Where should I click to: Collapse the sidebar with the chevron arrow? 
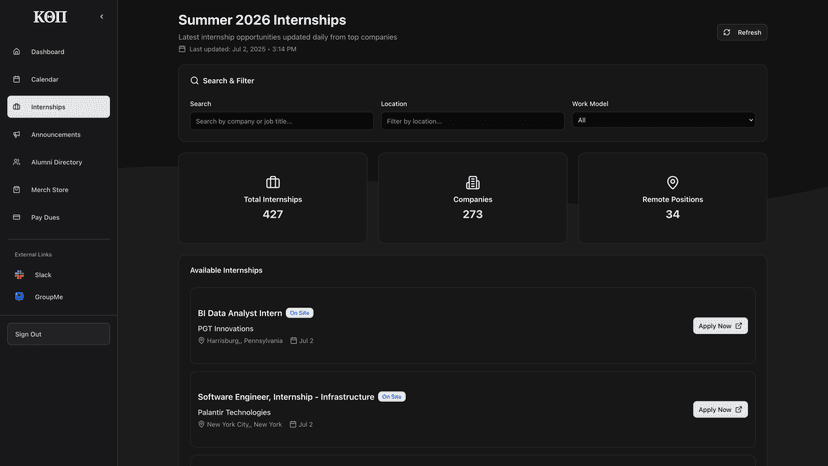pyautogui.click(x=102, y=17)
